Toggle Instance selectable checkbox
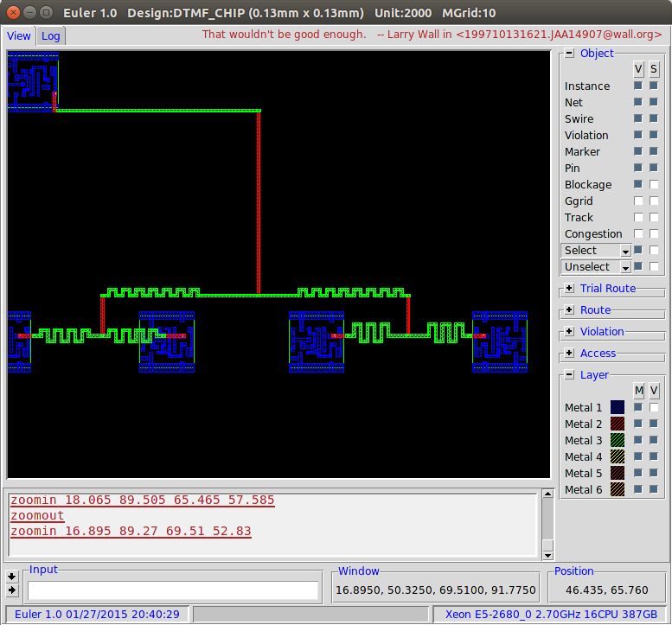Image resolution: width=672 pixels, height=625 pixels. pyautogui.click(x=654, y=86)
